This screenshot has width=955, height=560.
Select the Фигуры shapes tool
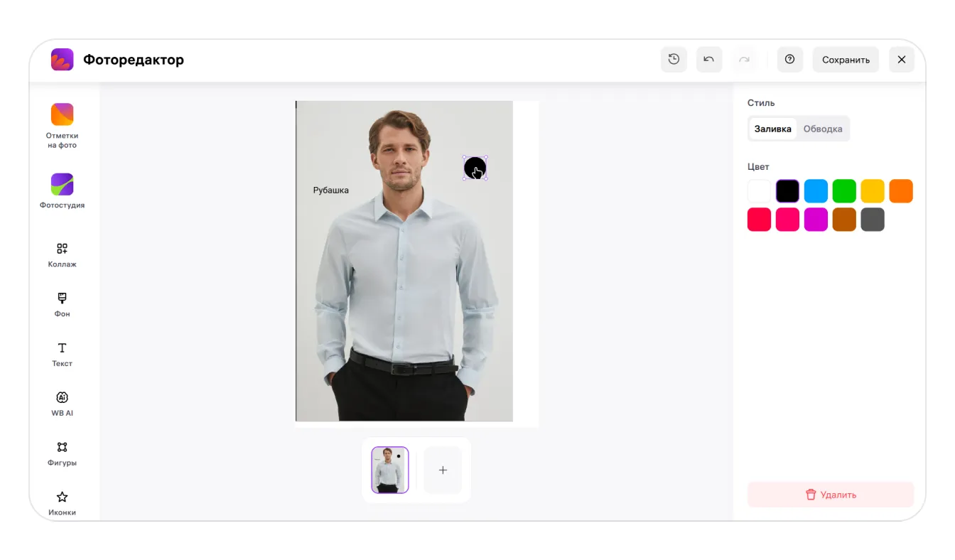coord(62,454)
